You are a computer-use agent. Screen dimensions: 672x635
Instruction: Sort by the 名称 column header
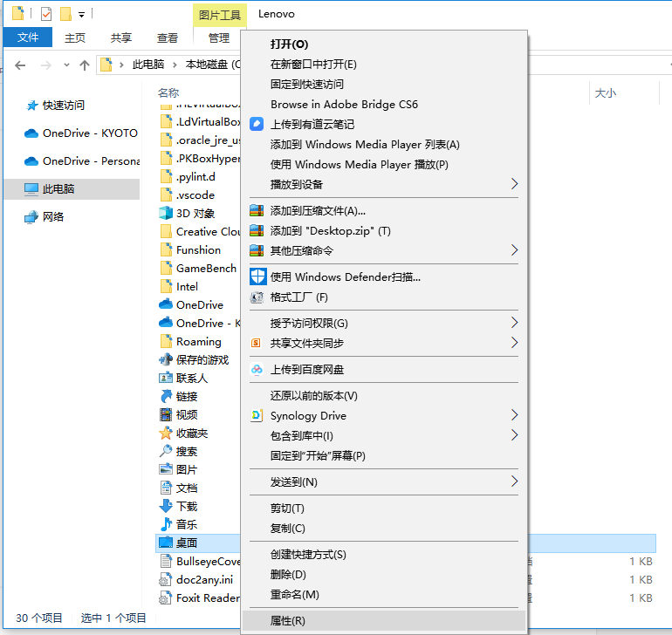point(168,92)
